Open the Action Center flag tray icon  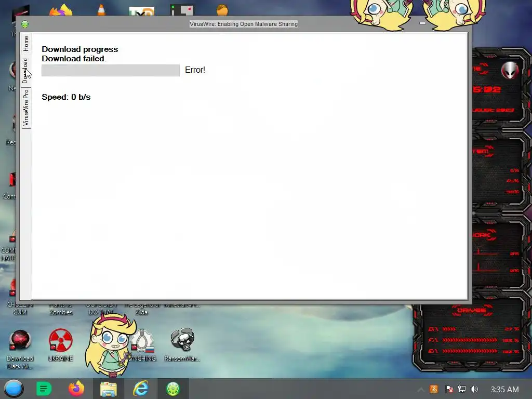pos(449,389)
